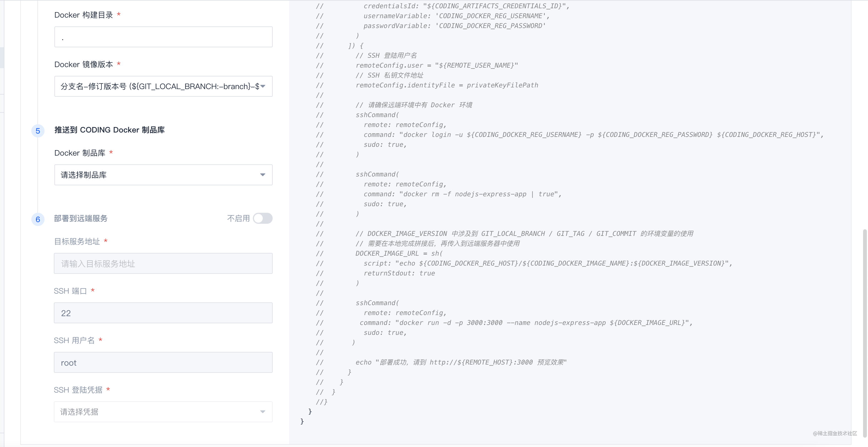Open the 请选择凭据 dropdown
Screen dimensions: 868x447
click(x=163, y=412)
